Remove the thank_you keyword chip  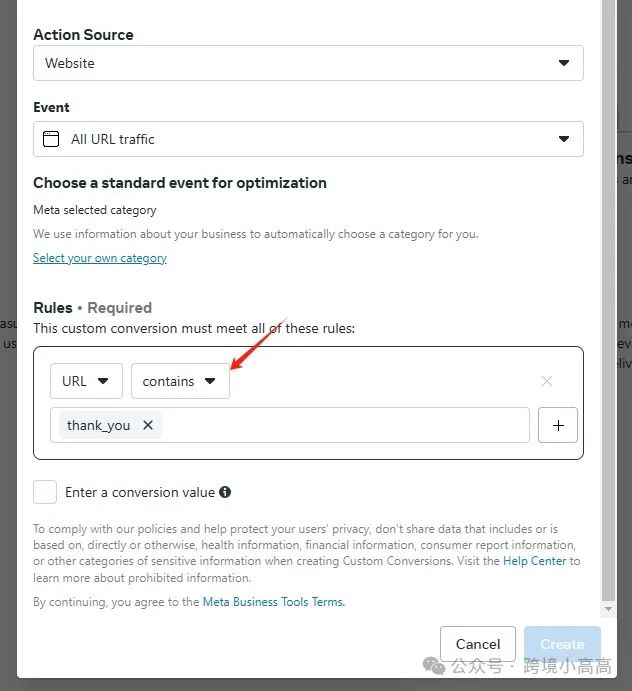(x=148, y=425)
